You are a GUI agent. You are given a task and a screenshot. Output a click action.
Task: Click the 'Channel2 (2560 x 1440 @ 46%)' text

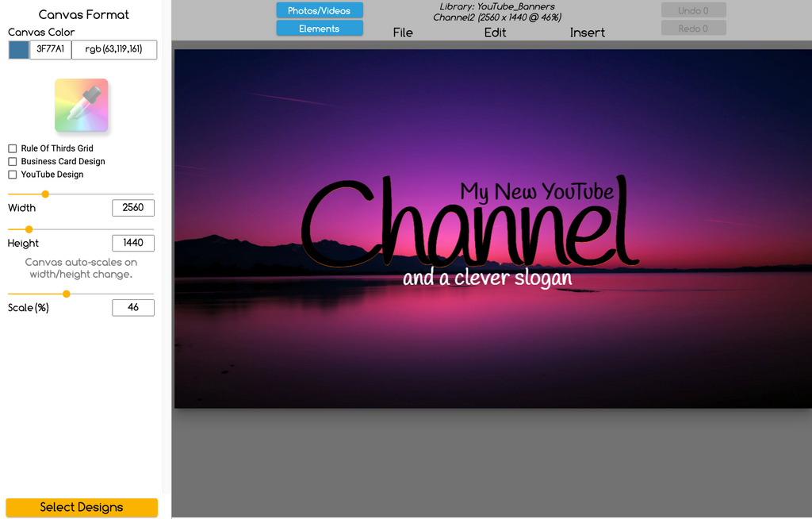497,17
